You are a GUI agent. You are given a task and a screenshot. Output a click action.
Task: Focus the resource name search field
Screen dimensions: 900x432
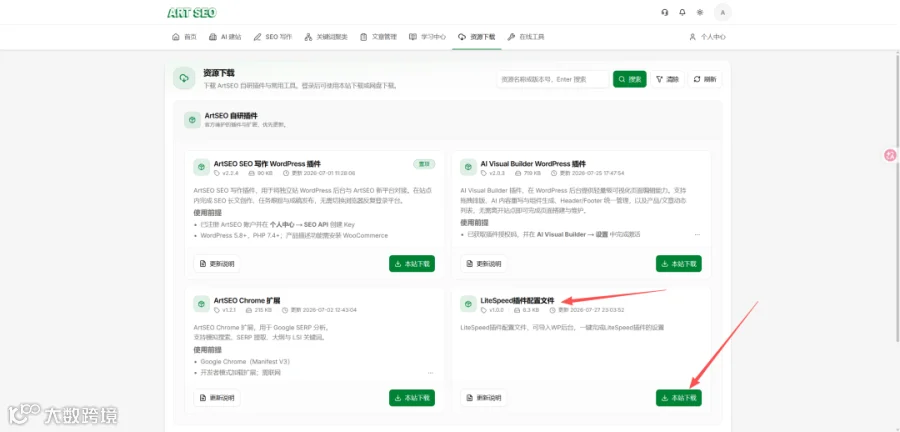click(553, 79)
